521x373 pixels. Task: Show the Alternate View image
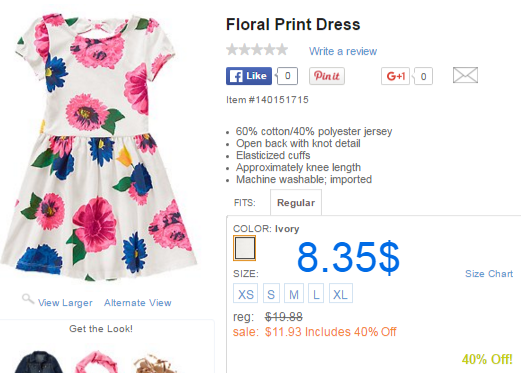tap(138, 303)
